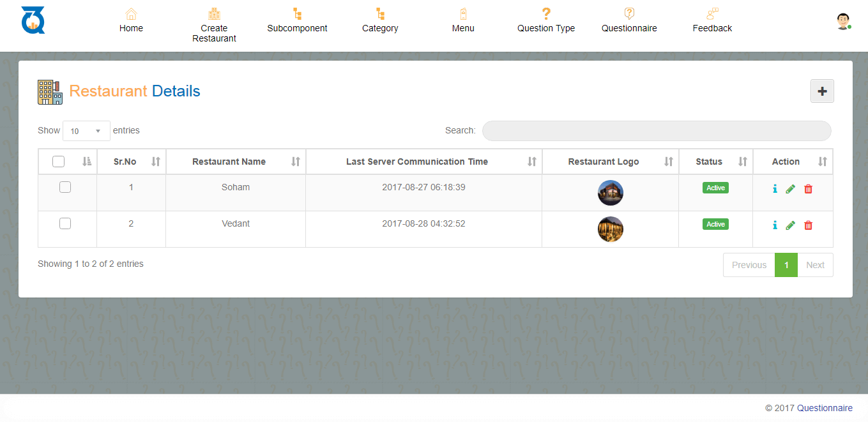Select the Vedant row checkbox
The width and height of the screenshot is (868, 429).
[x=65, y=223]
